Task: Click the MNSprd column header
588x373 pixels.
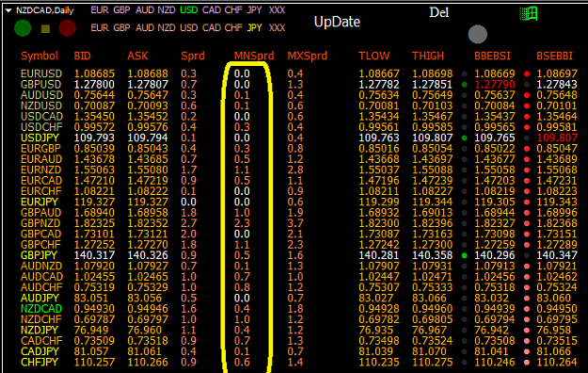Action: point(254,57)
